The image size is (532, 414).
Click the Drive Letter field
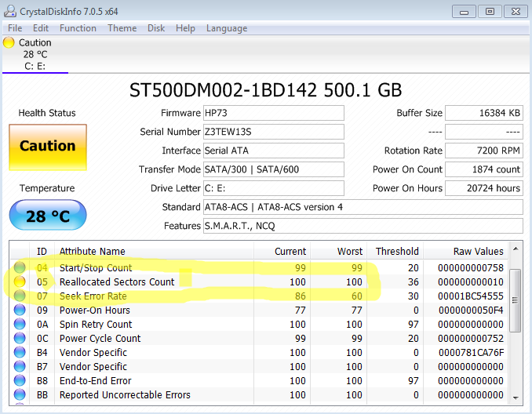point(274,188)
